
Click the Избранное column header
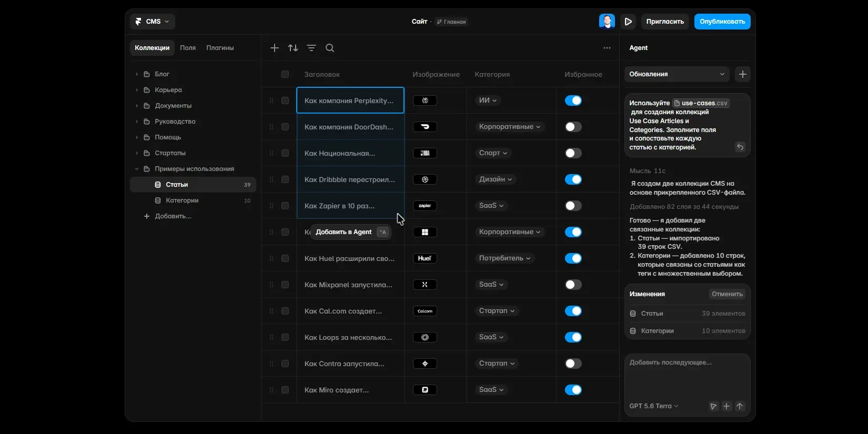pyautogui.click(x=583, y=75)
